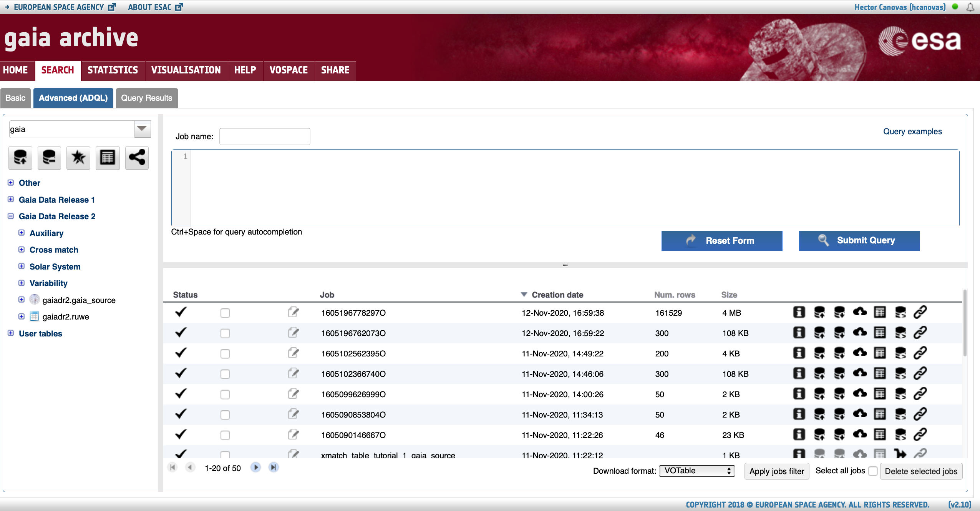Show query icon for job 1605196762073O
Viewport: 980px width, 511px height.
click(x=900, y=333)
